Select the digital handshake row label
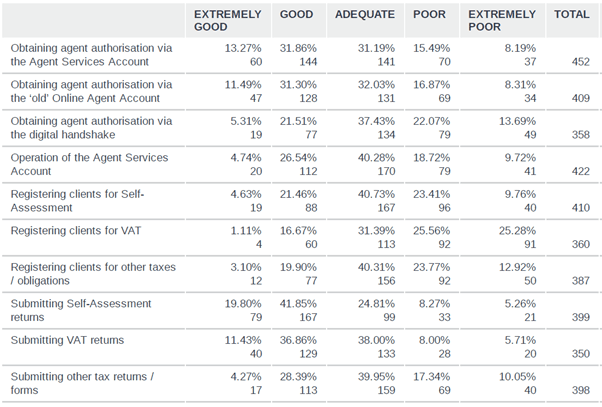 coord(89,128)
